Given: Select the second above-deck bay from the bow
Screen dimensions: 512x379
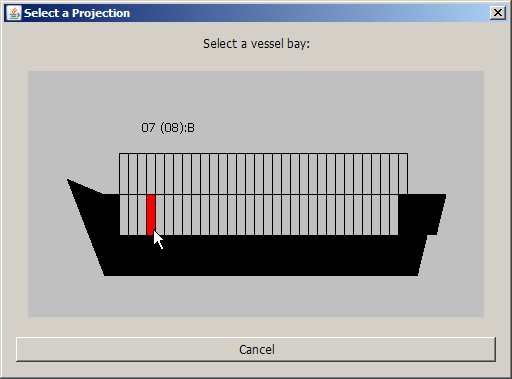Looking at the screenshot, I should [x=133, y=174].
